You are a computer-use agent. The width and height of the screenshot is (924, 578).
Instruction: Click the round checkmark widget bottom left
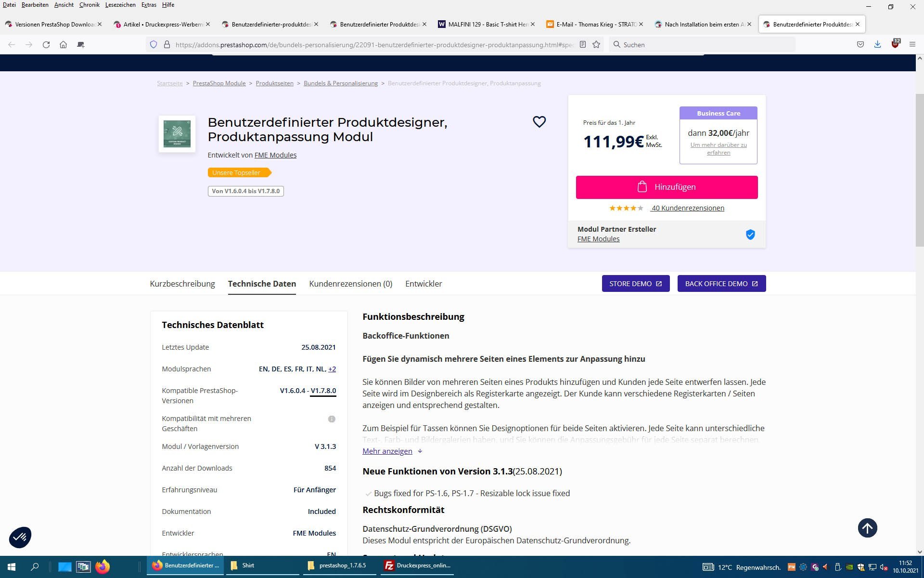[x=20, y=537]
